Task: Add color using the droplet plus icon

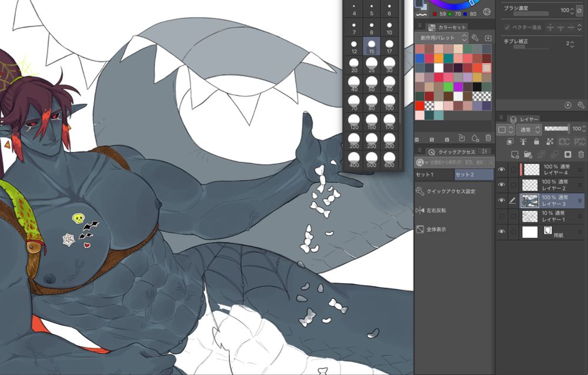Action: tap(475, 138)
